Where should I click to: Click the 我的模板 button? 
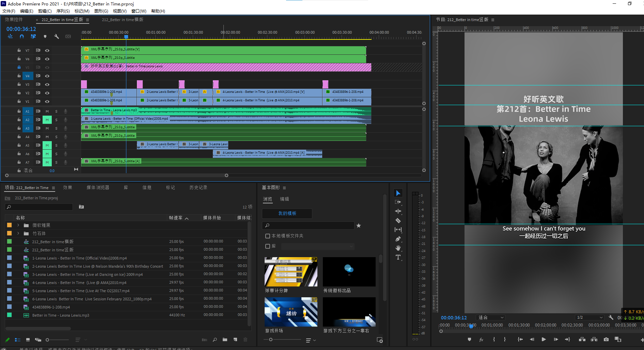tap(287, 214)
